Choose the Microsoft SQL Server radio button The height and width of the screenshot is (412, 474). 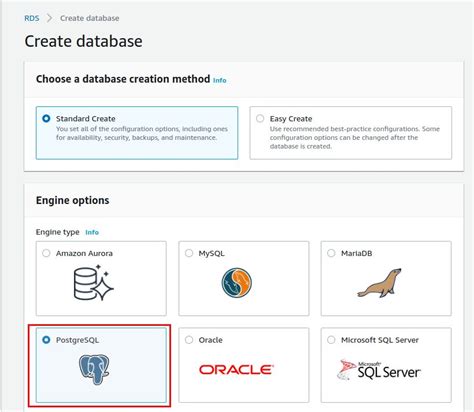(331, 340)
